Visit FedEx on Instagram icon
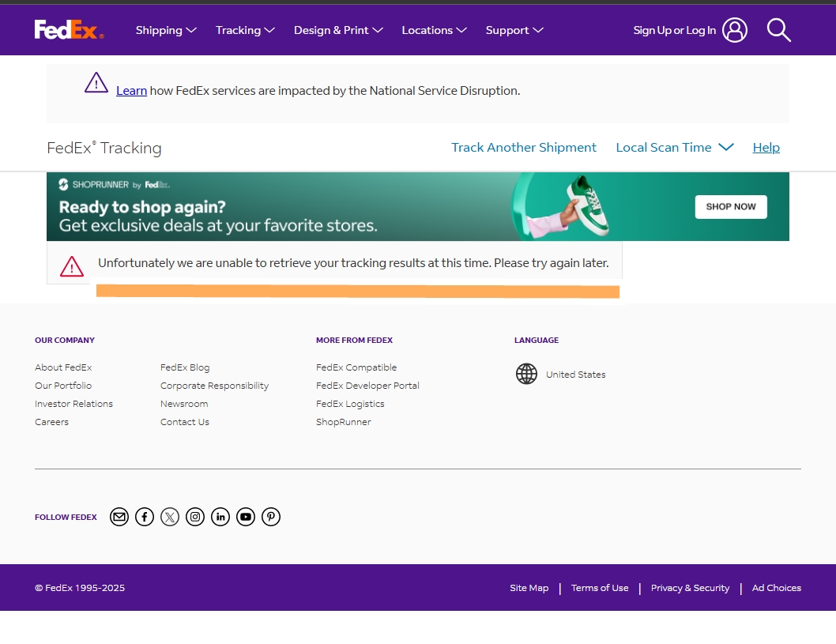 pyautogui.click(x=195, y=517)
